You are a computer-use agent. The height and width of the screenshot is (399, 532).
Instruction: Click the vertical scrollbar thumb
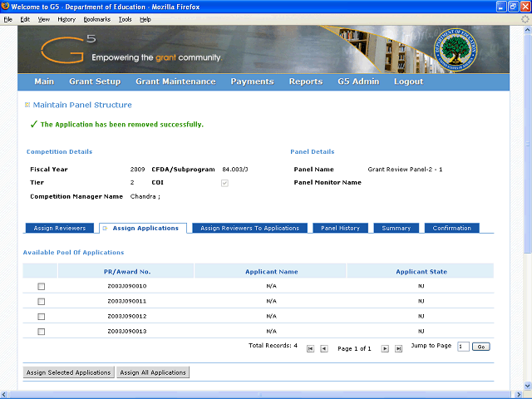[528, 144]
